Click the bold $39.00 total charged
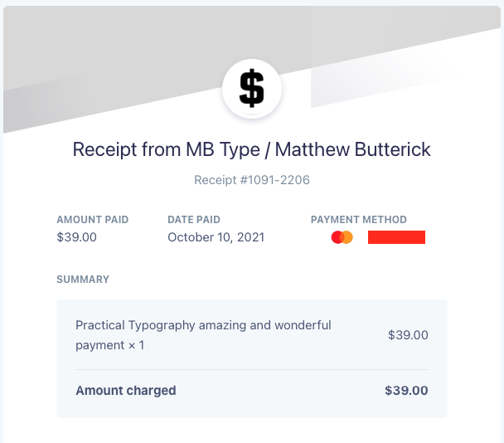 tap(406, 391)
